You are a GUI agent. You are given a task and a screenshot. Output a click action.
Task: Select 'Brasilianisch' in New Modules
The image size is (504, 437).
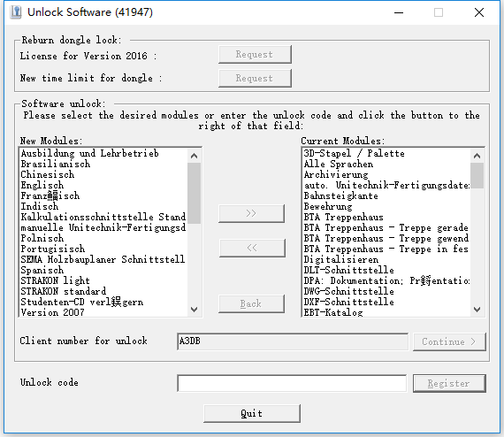[103, 164]
